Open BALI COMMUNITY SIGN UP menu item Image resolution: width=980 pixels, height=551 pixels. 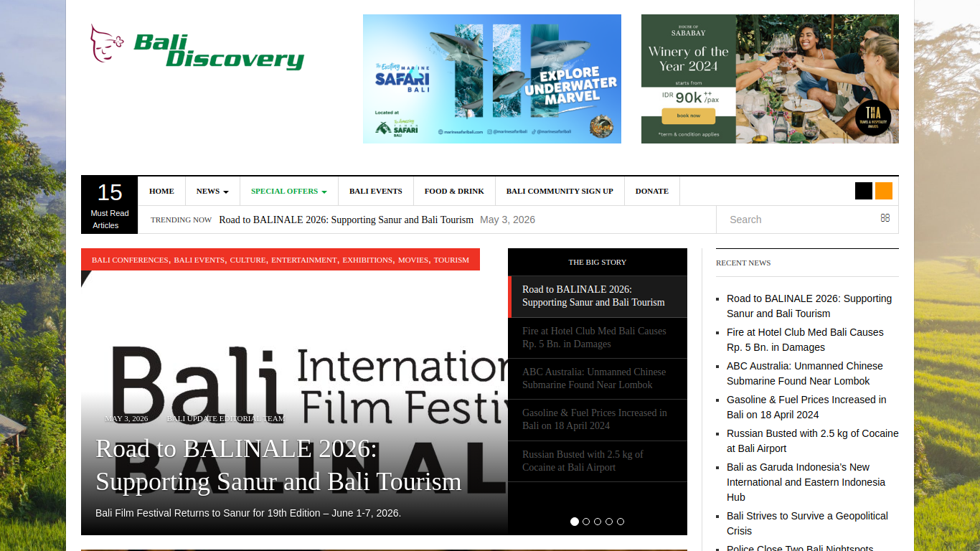point(560,192)
